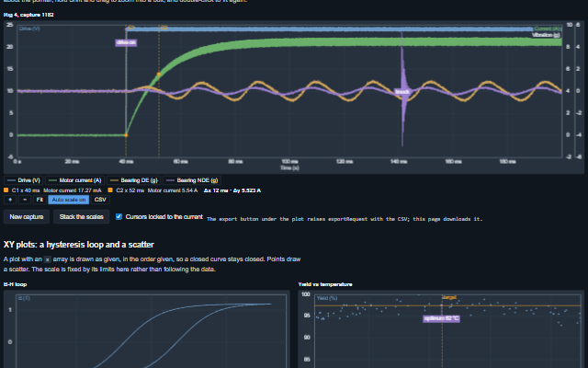Click the orange C1 readout swatch
The height and width of the screenshot is (368, 588).
click(6, 190)
